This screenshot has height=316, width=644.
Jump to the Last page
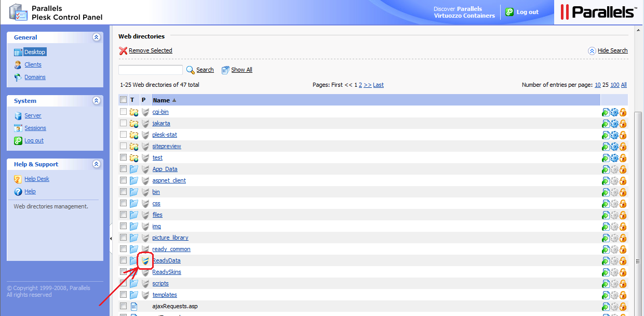(378, 85)
